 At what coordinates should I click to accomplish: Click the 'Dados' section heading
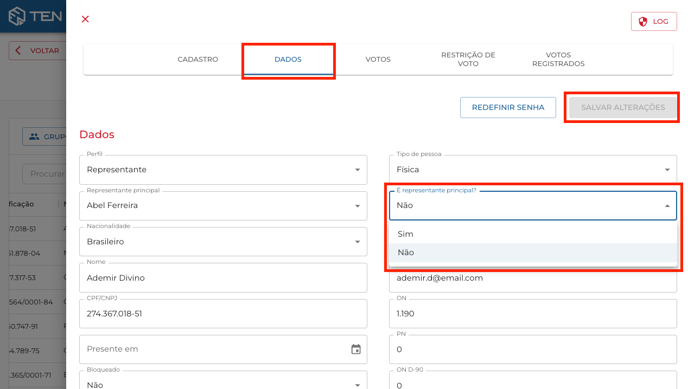tap(97, 134)
